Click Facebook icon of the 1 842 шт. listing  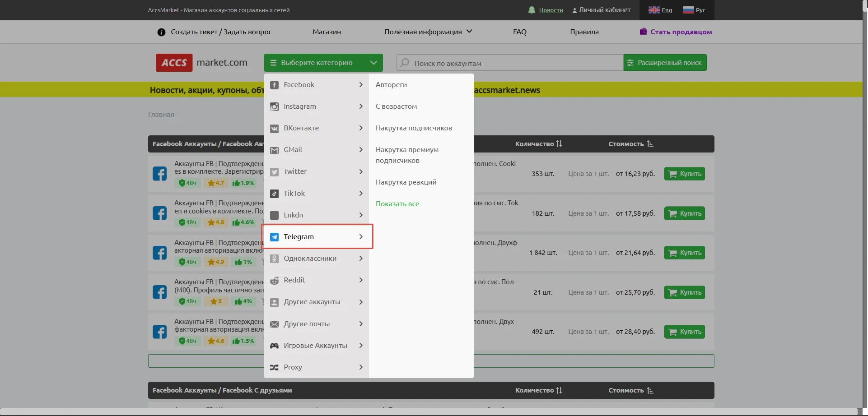click(x=159, y=253)
